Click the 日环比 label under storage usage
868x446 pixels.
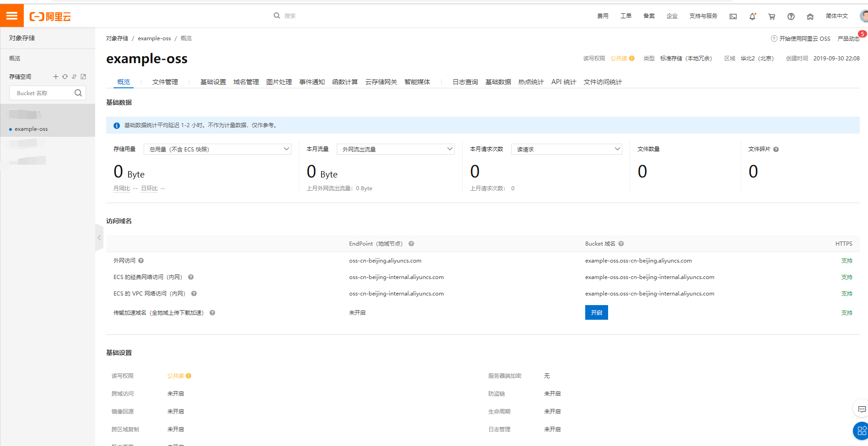[x=149, y=188]
